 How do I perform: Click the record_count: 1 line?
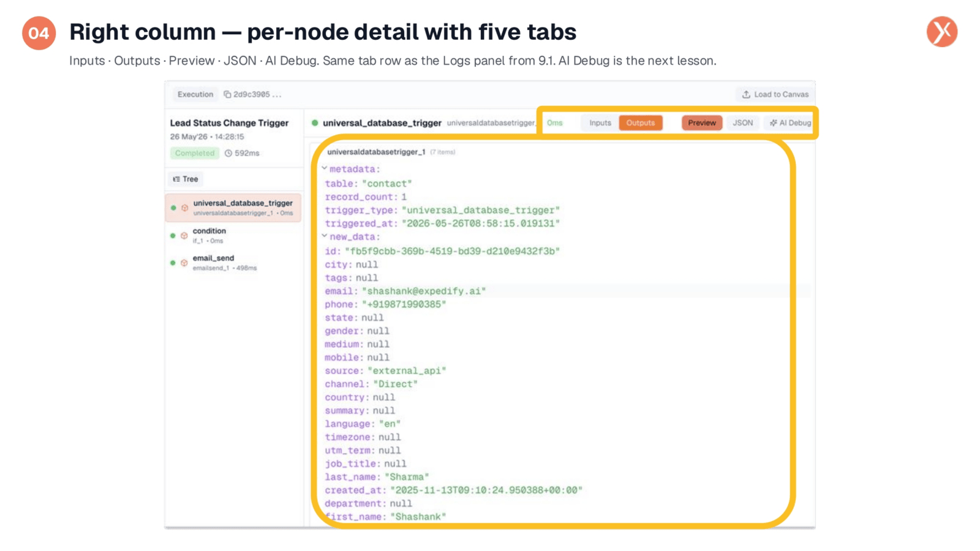(366, 197)
